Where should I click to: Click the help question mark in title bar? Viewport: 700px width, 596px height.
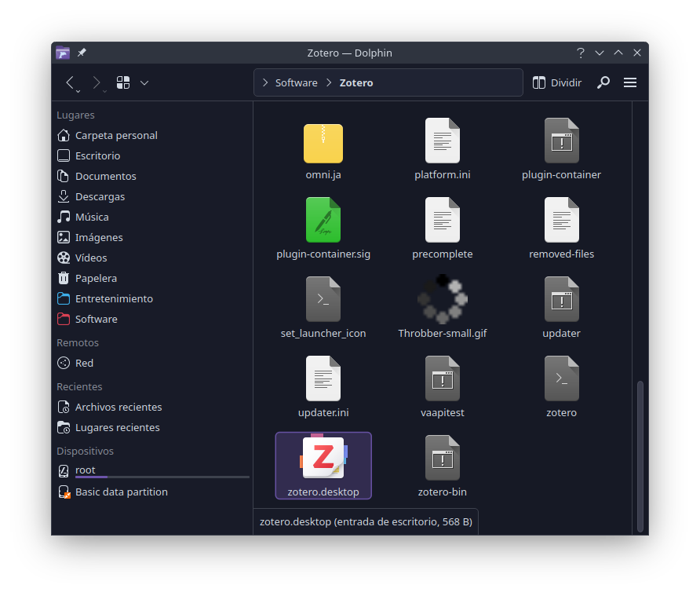pos(581,53)
